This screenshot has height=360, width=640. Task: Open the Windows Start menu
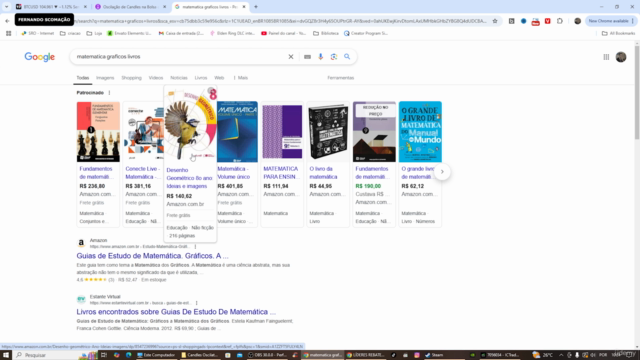tap(6, 355)
